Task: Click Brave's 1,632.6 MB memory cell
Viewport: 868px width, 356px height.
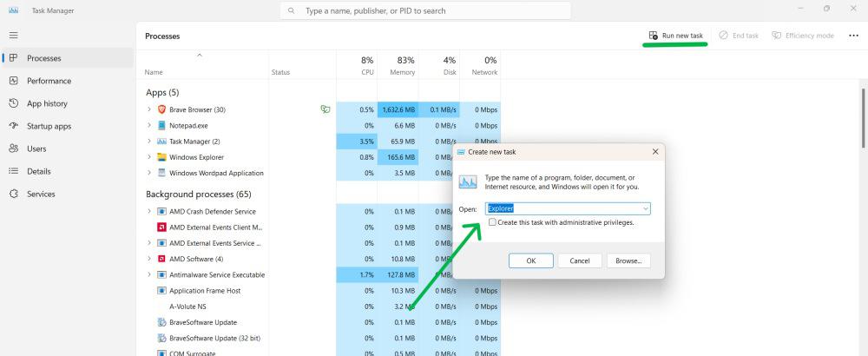Action: [x=398, y=109]
